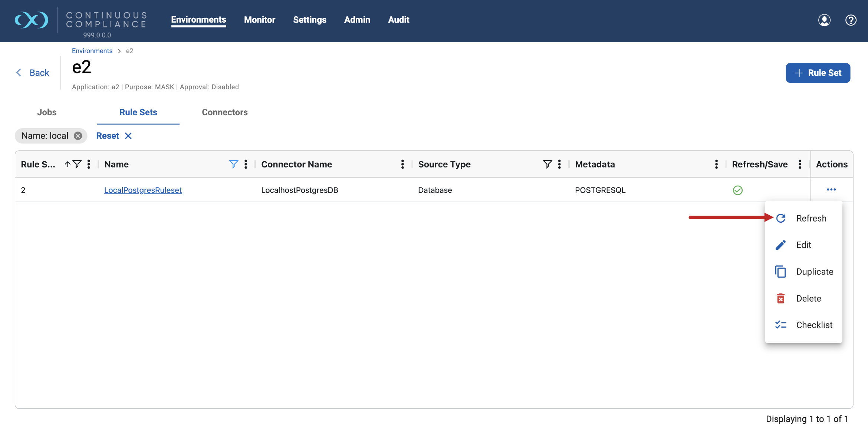Click the green refresh status checkmark
Image resolution: width=868 pixels, height=435 pixels.
click(x=737, y=190)
